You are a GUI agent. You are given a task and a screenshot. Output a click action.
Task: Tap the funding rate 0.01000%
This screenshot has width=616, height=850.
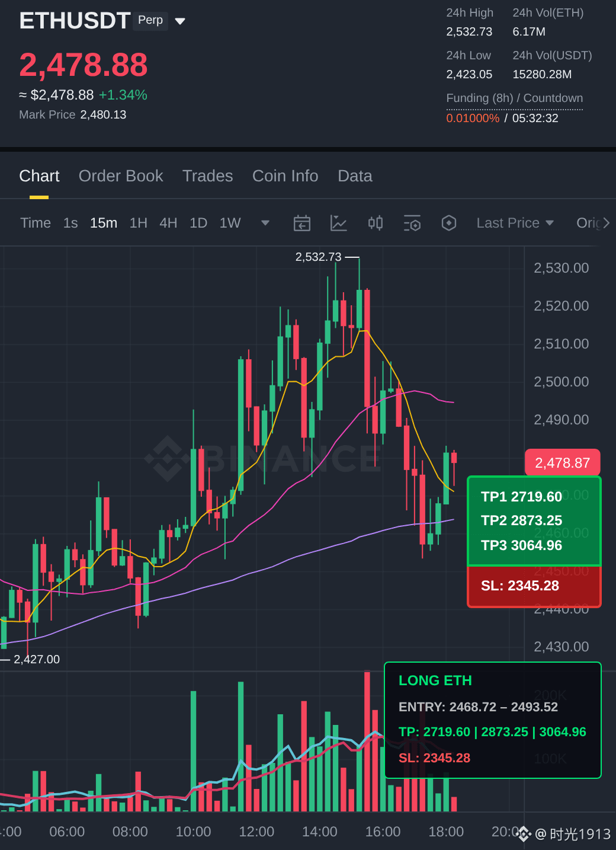click(x=473, y=118)
